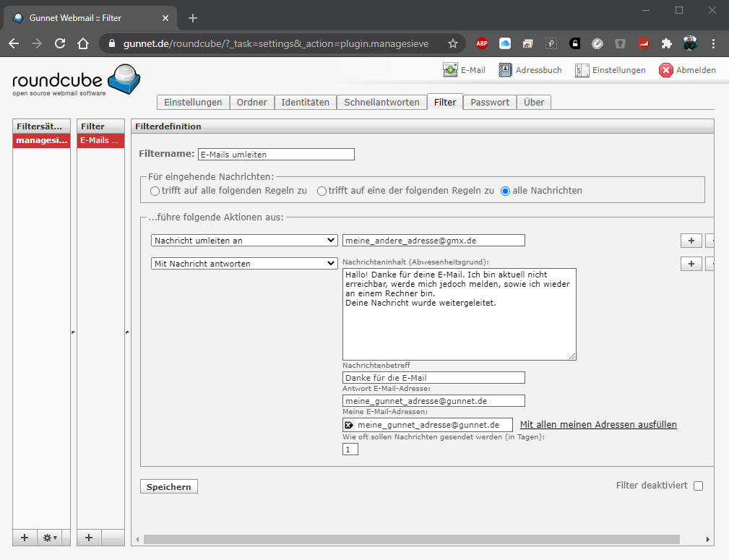Viewport: 729px width, 560px height.
Task: Switch to the Einstellungen settings tab
Action: 193,103
